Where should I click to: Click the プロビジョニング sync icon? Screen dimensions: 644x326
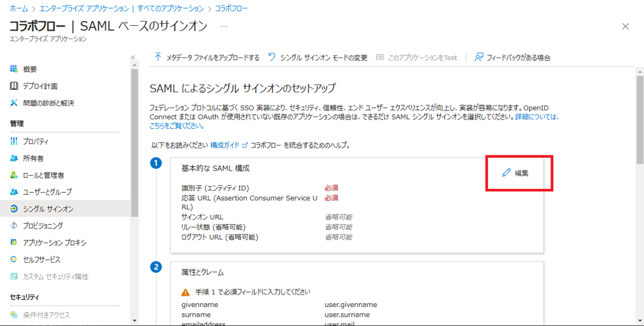tap(14, 226)
